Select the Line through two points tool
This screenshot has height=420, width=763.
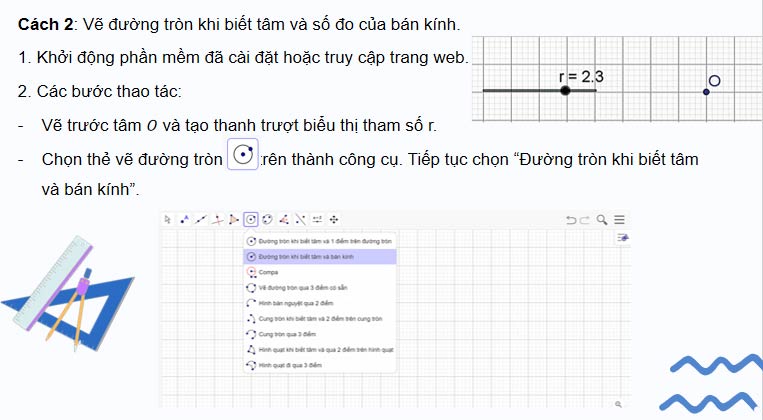[x=201, y=219]
